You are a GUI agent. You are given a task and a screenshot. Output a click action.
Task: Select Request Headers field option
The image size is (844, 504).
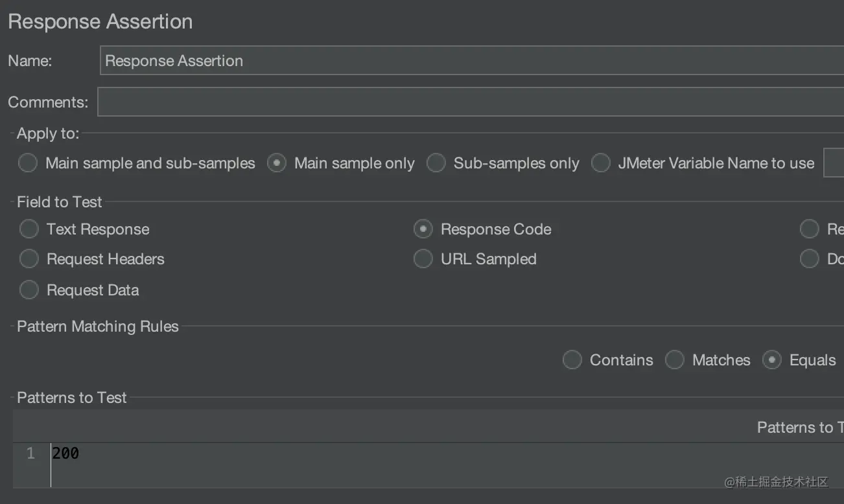[x=29, y=259]
